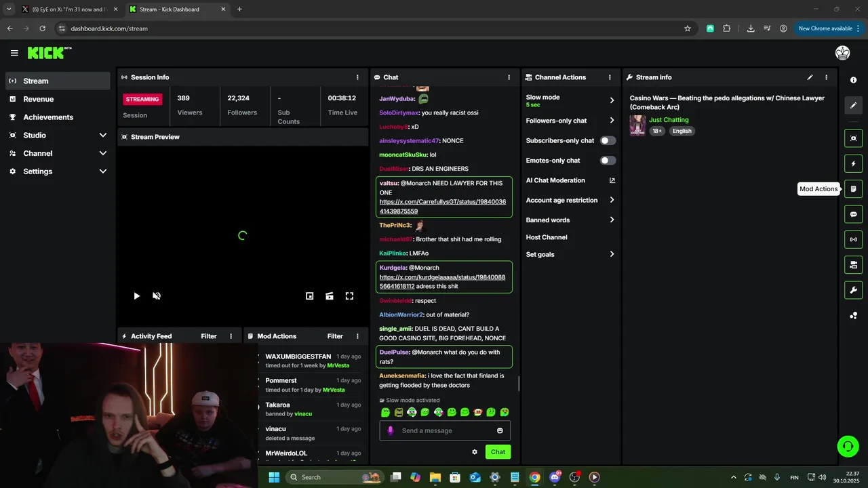Toggle picture-in-picture on stream preview
The height and width of the screenshot is (488, 868).
(x=309, y=296)
